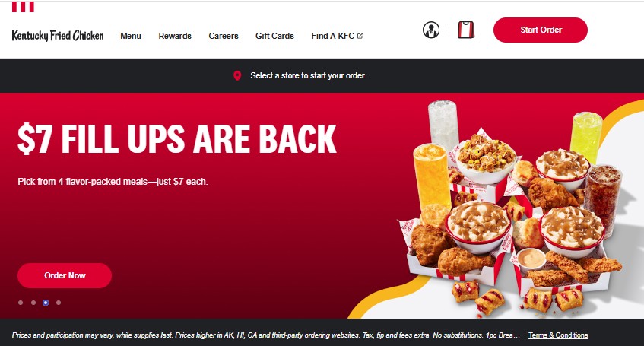Open the account profile icon
644x346 pixels.
pos(431,30)
